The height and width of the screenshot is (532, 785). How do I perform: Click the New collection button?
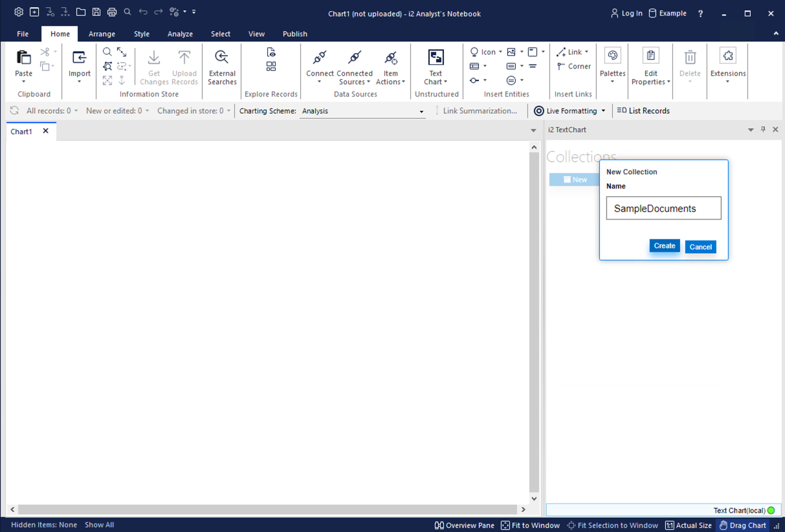click(575, 179)
